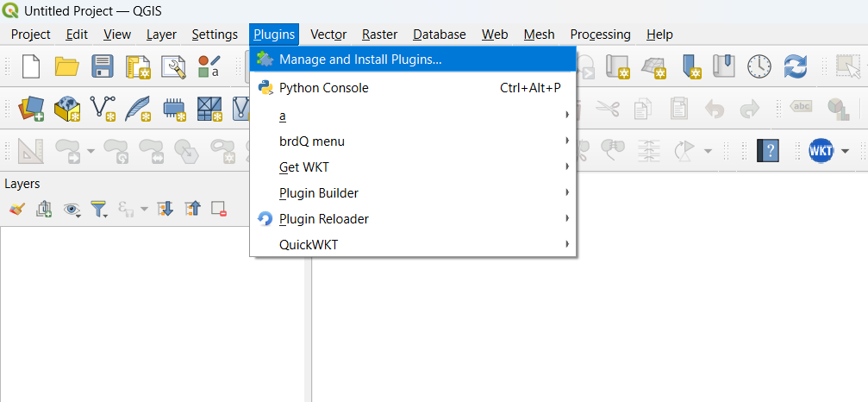Open the WKT icon's dropdown arrow
This screenshot has height=402, width=868.
(845, 151)
